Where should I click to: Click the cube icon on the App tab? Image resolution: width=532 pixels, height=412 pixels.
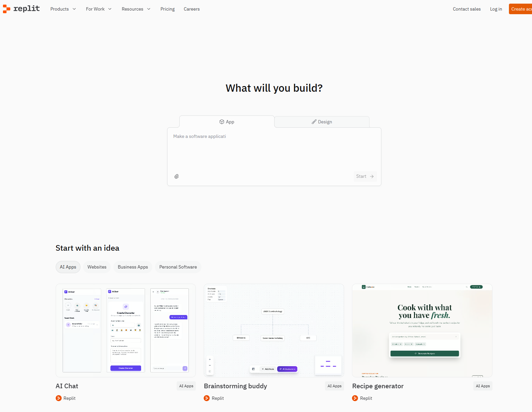pyautogui.click(x=222, y=122)
